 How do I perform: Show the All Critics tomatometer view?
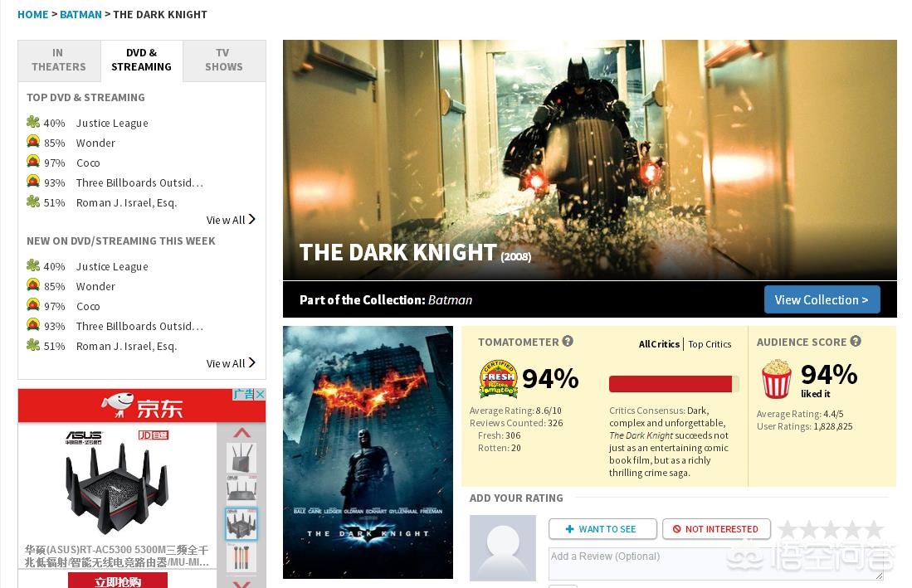coord(659,344)
